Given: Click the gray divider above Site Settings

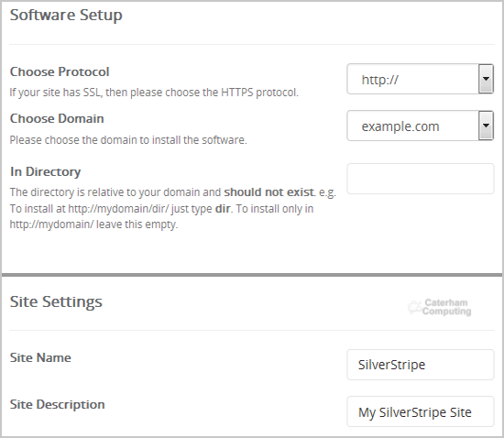Looking at the screenshot, I should [x=252, y=275].
